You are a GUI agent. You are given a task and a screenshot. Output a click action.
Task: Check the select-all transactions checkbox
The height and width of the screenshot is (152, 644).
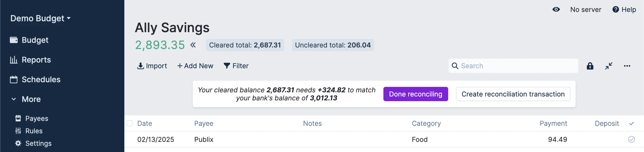130,123
